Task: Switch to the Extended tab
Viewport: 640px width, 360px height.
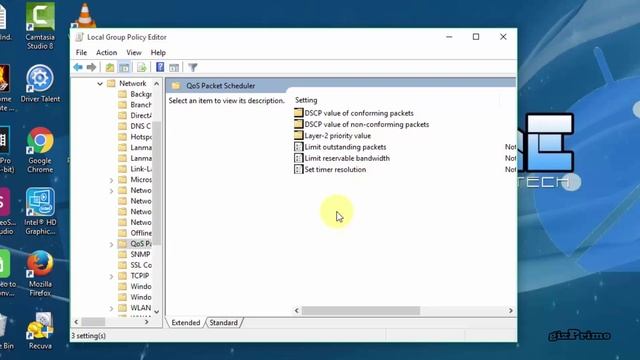Action: [186, 322]
